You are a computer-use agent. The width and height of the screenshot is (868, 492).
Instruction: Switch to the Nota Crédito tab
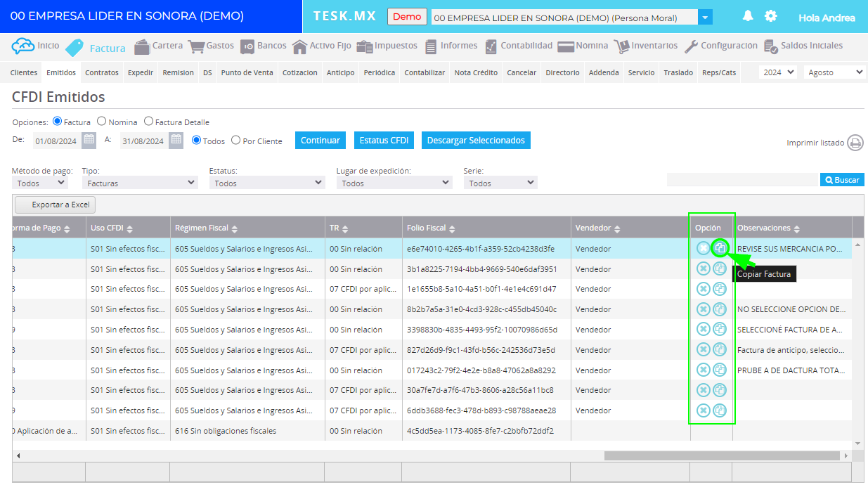tap(476, 72)
